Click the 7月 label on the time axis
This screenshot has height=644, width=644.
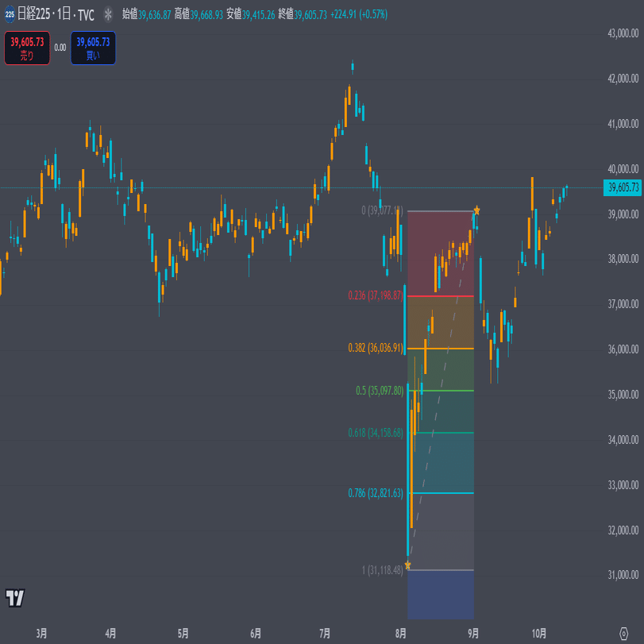(x=325, y=634)
